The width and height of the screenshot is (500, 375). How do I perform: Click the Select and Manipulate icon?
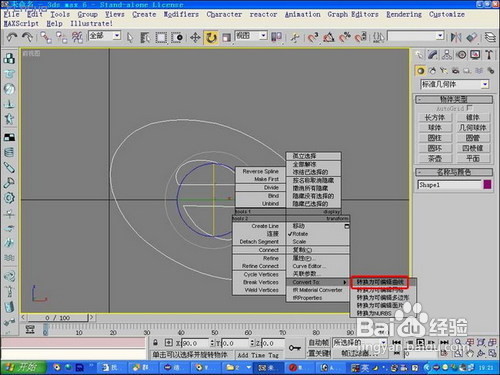coord(295,37)
